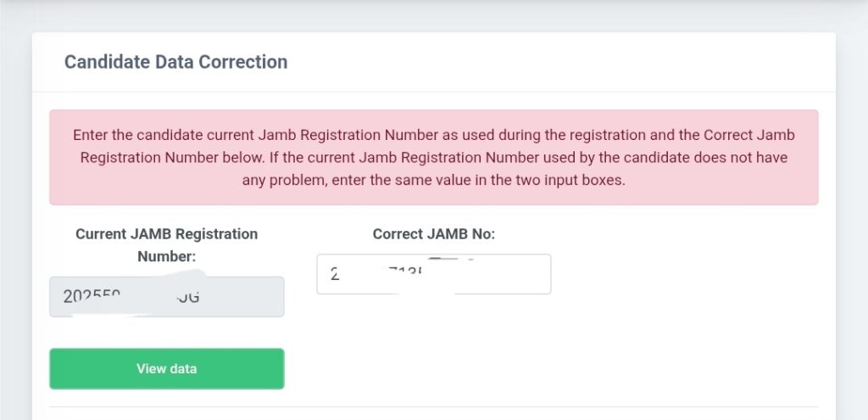Click blank card area right of Correct JAMB field

(x=687, y=274)
